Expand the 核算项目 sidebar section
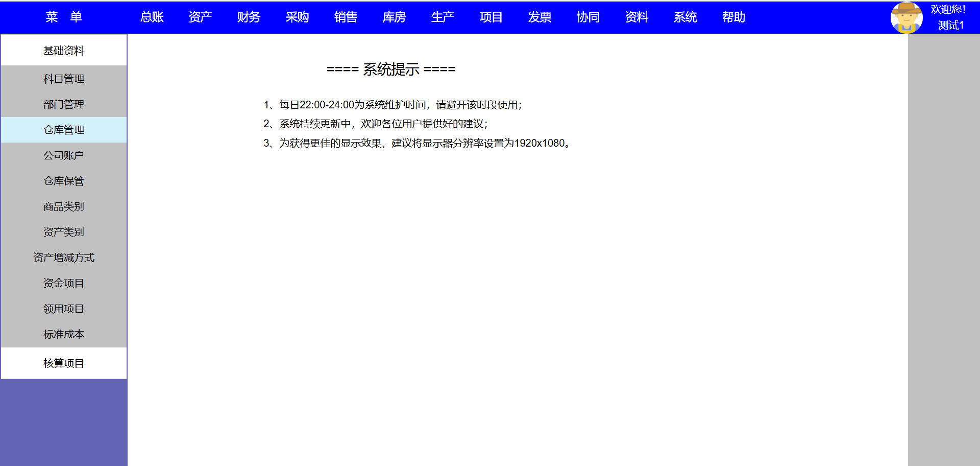The width and height of the screenshot is (980, 466). 64,363
